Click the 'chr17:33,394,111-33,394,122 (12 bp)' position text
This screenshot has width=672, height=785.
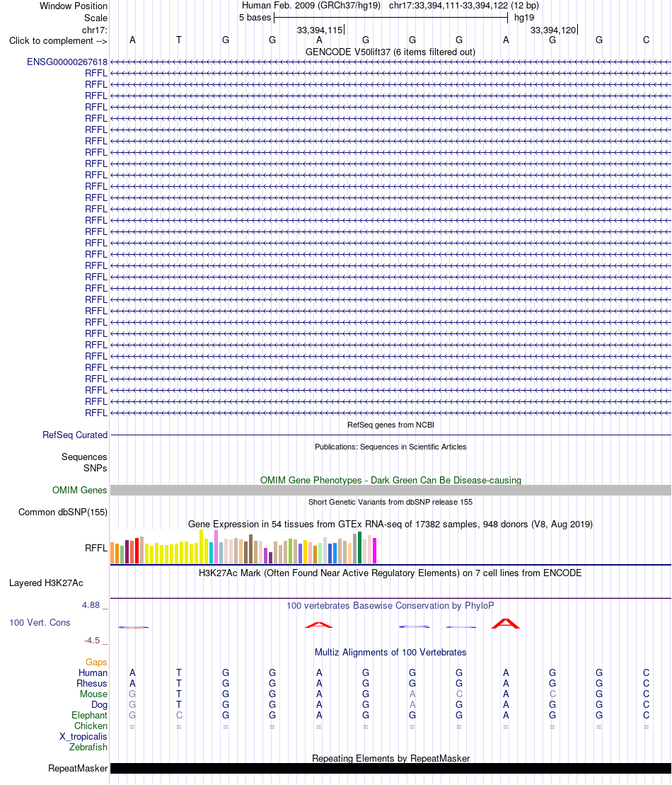464,6
